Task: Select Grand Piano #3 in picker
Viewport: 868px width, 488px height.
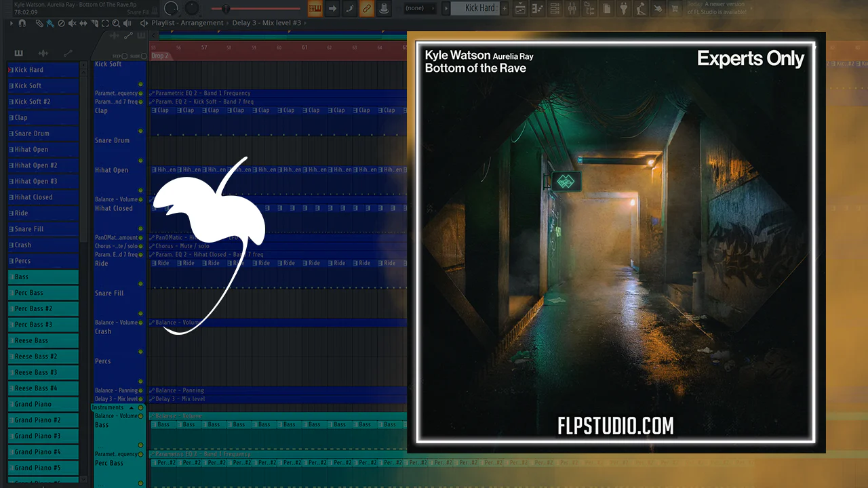Action: coord(43,436)
